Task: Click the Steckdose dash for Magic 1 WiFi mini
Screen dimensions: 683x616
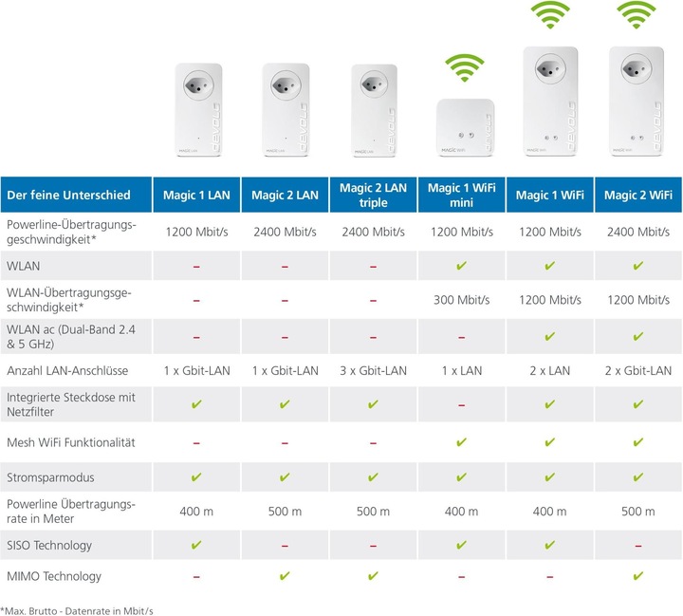Action: tap(461, 405)
